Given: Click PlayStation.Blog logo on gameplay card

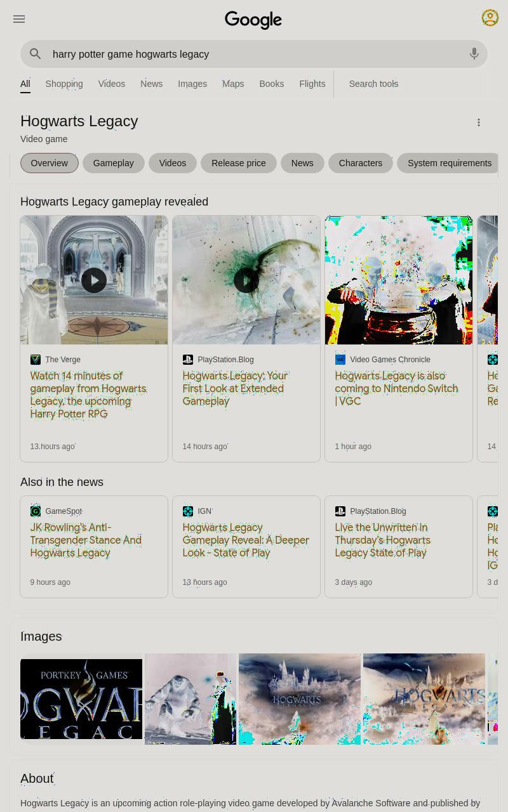Looking at the screenshot, I should coord(188,360).
